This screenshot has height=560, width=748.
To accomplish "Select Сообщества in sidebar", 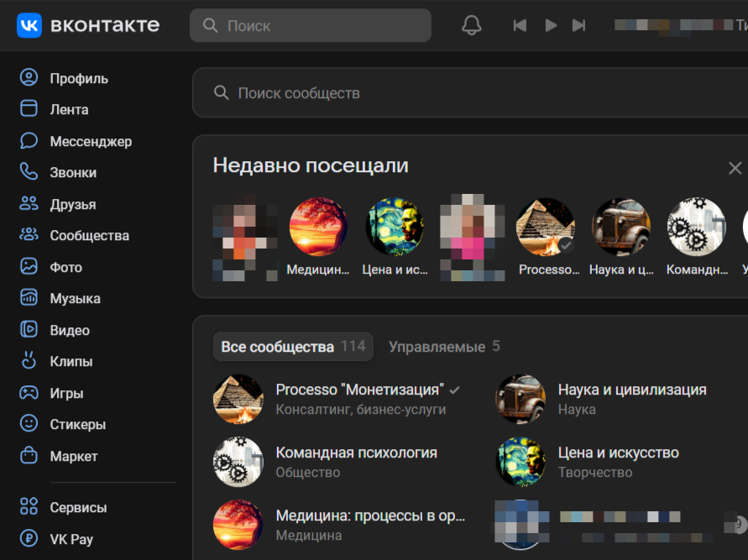I will 89,235.
